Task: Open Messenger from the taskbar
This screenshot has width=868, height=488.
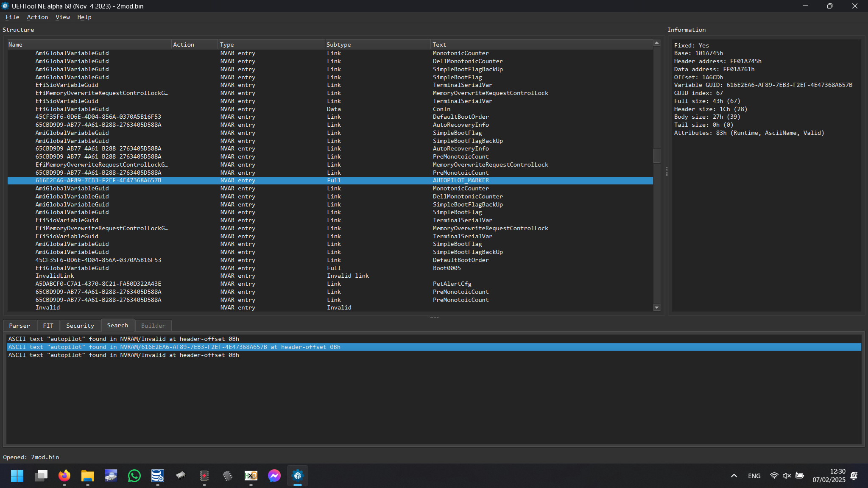Action: 274,476
